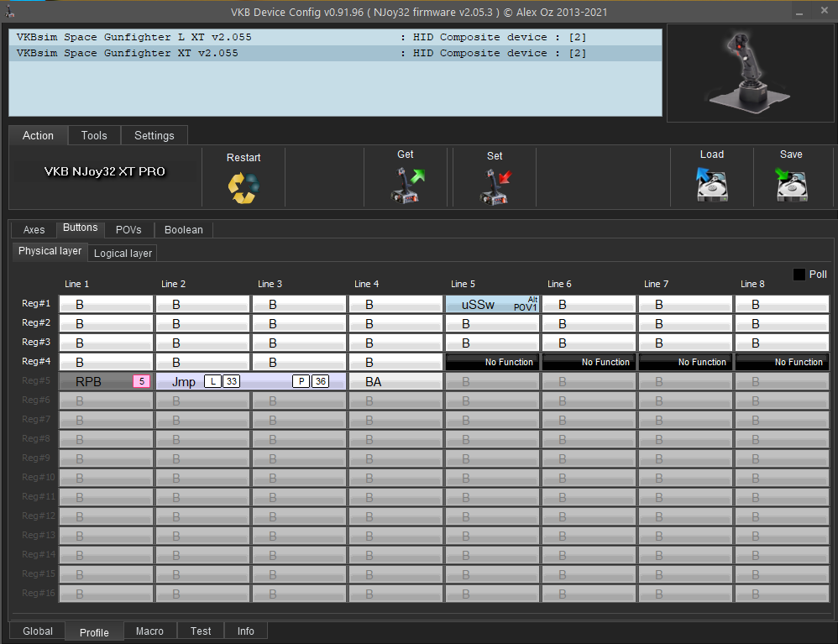Switch to the Logical layer tab
838x644 pixels.
(x=123, y=253)
